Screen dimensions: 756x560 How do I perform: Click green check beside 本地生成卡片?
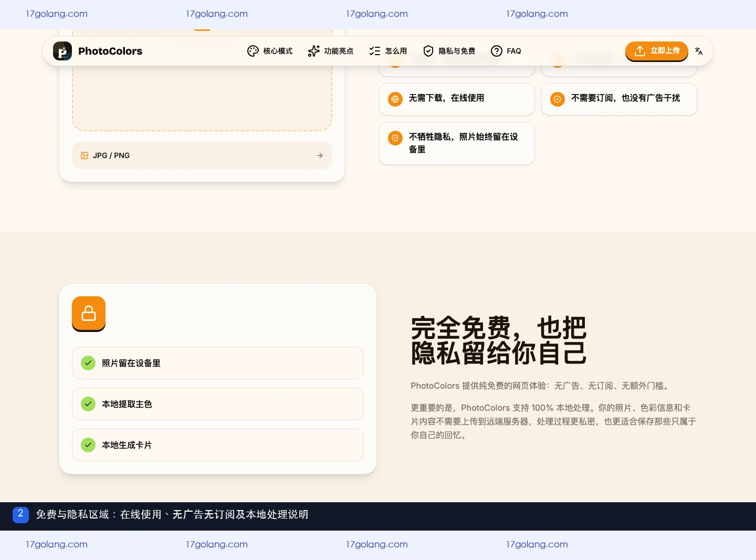[x=88, y=445]
